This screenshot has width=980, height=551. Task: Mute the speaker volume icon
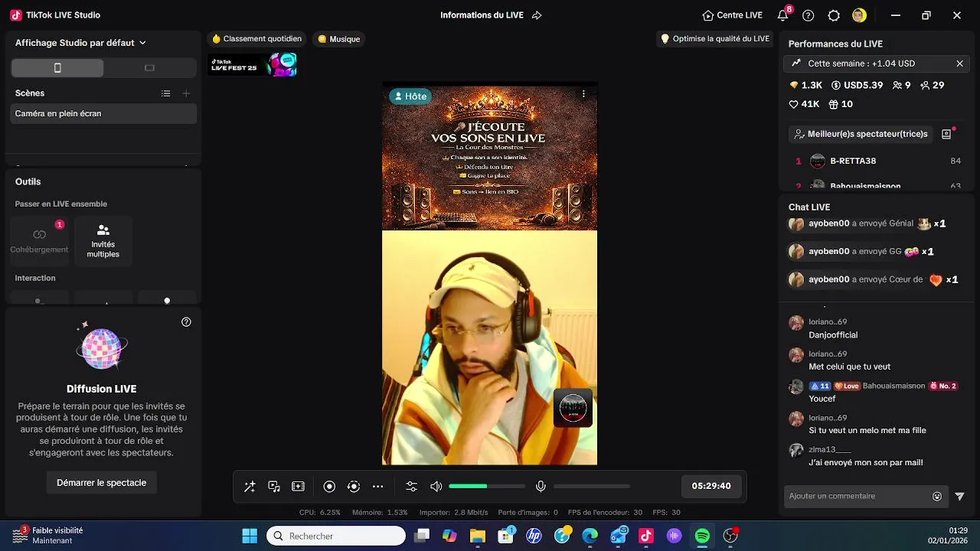pos(436,487)
